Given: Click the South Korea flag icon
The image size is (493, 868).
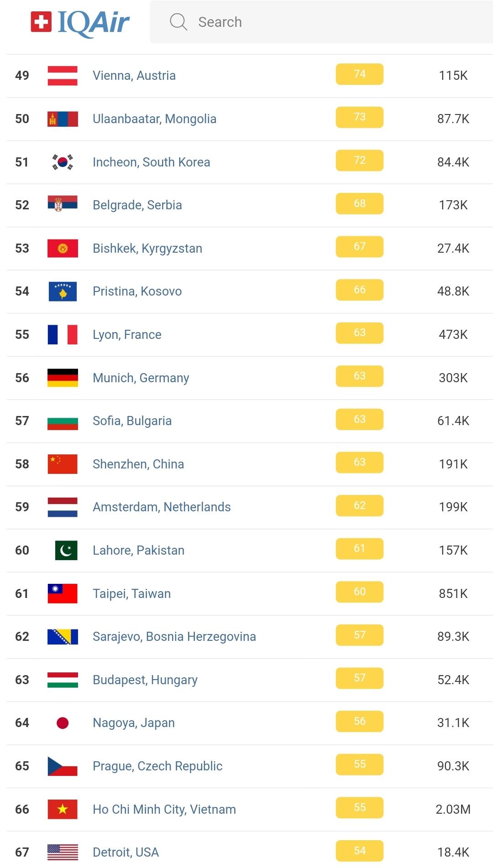Looking at the screenshot, I should (x=63, y=162).
